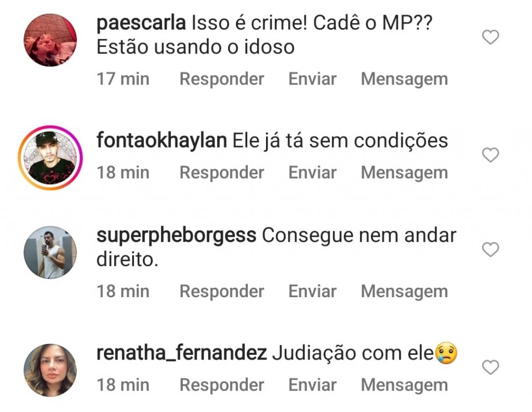Click Responder under superpheborgess's comment
The height and width of the screenshot is (412, 532).
221,291
